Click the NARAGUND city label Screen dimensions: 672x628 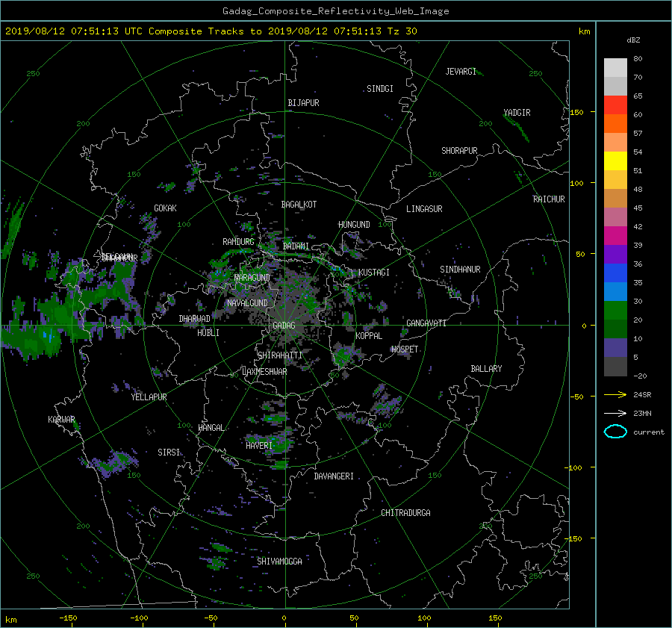pos(252,278)
